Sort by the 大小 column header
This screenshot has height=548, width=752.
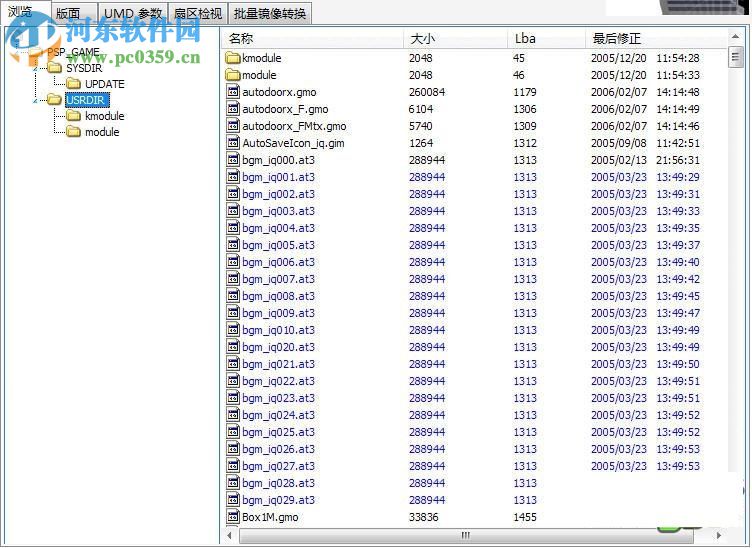coord(456,38)
